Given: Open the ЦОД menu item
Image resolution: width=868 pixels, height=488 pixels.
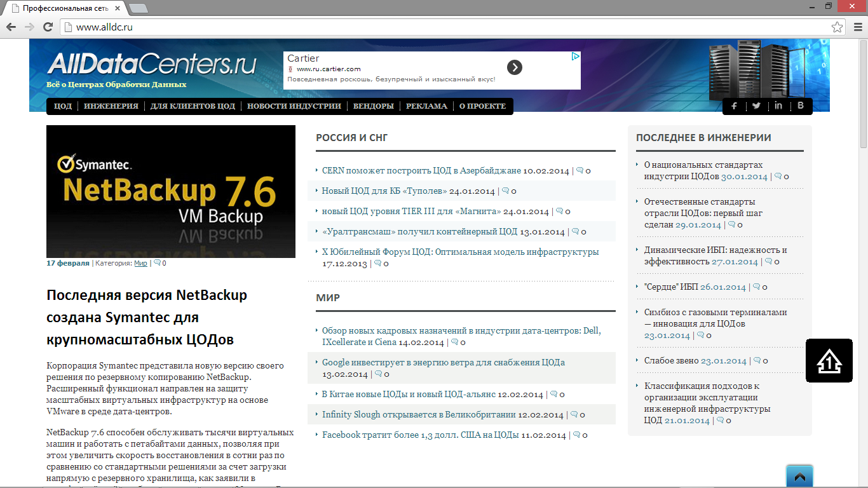Looking at the screenshot, I should 63,106.
